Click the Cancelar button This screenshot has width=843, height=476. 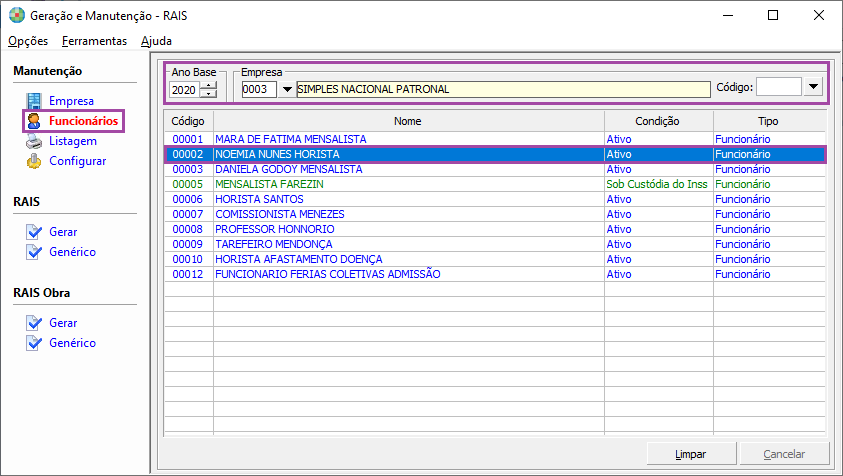pyautogui.click(x=784, y=454)
